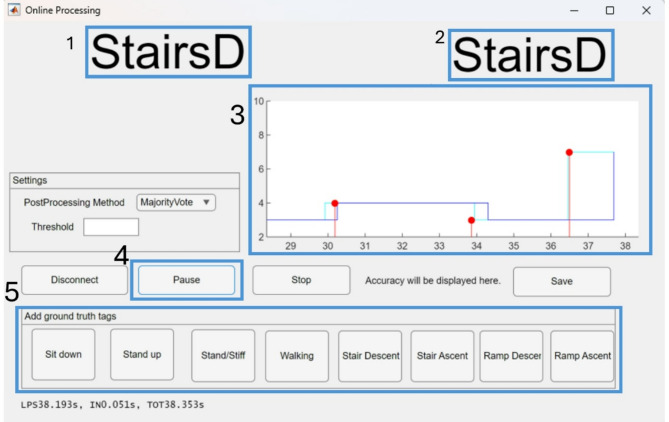This screenshot has width=669, height=422.
Task: Open the PostProcessing Method dropdown
Action: pos(176,202)
